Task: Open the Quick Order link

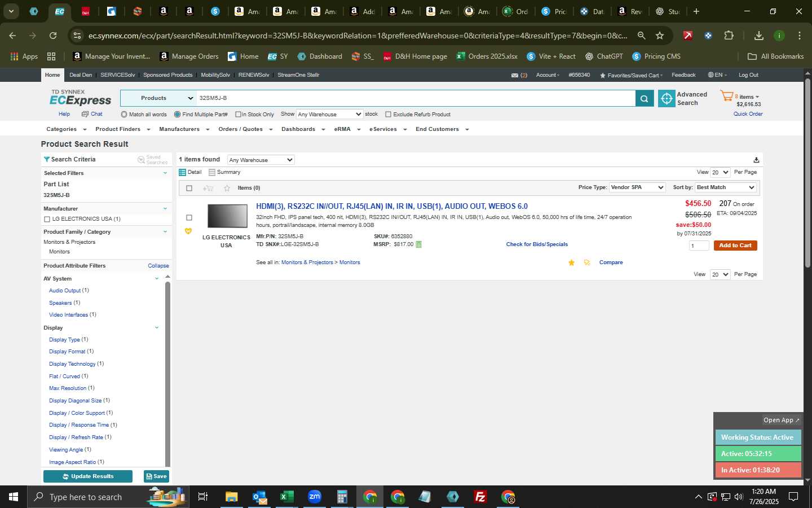Action: pos(748,114)
